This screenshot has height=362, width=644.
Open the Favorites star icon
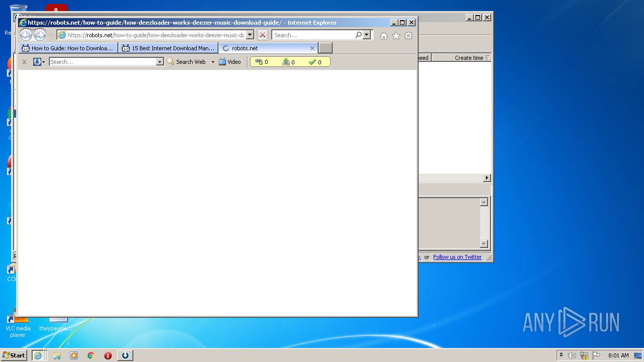tap(396, 36)
